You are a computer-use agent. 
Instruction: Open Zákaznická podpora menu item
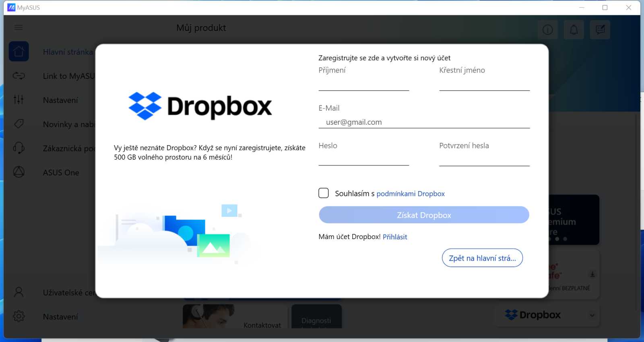69,148
